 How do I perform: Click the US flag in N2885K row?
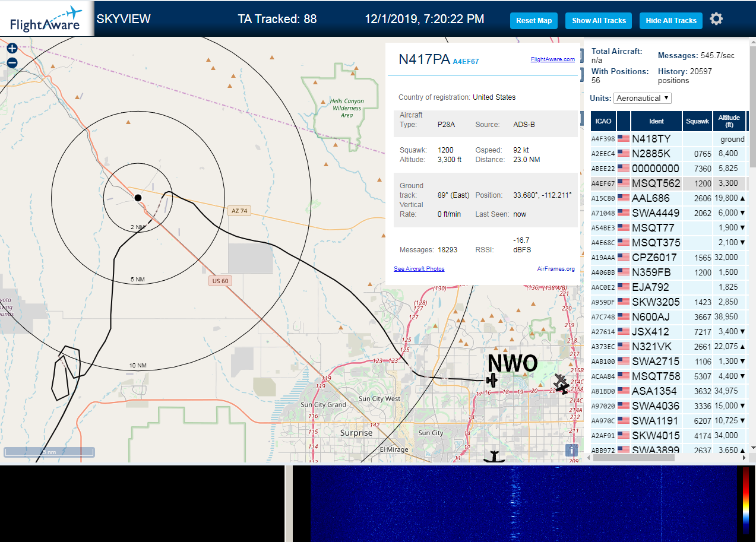(x=624, y=154)
